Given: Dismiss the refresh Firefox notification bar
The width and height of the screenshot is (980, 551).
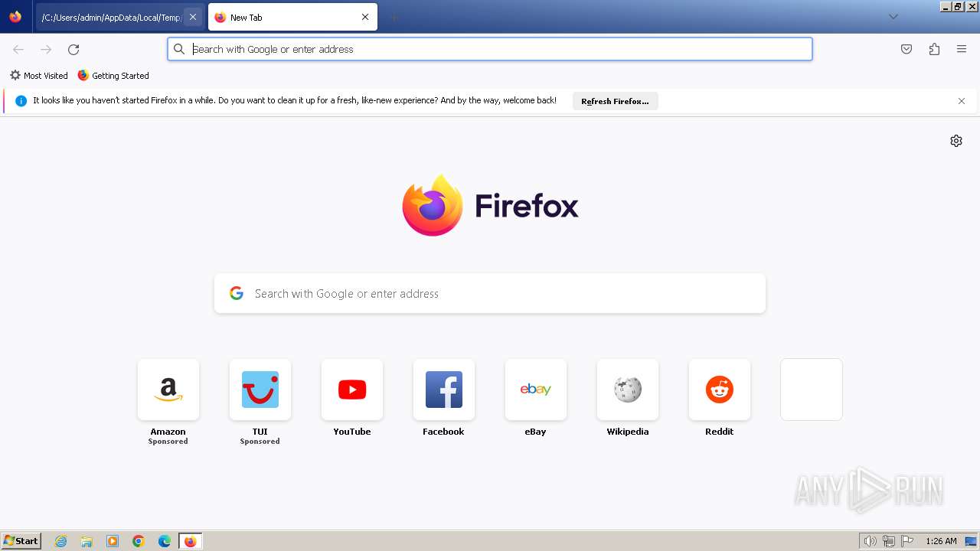Looking at the screenshot, I should click(x=962, y=101).
